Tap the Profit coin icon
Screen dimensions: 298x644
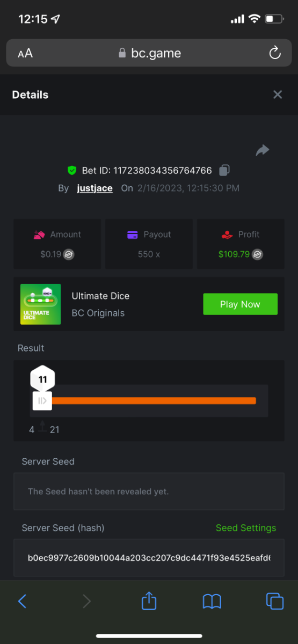click(x=258, y=254)
